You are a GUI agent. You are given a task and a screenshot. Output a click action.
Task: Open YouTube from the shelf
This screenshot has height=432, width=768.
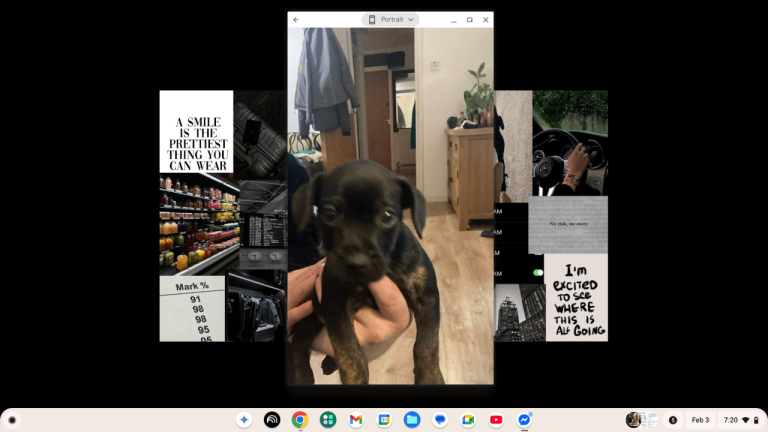[496, 420]
